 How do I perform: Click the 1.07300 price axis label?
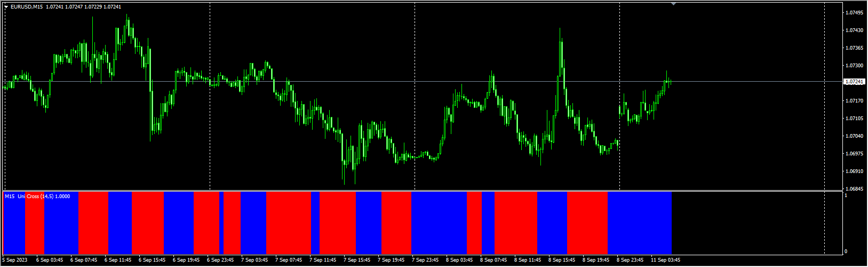(x=855, y=66)
